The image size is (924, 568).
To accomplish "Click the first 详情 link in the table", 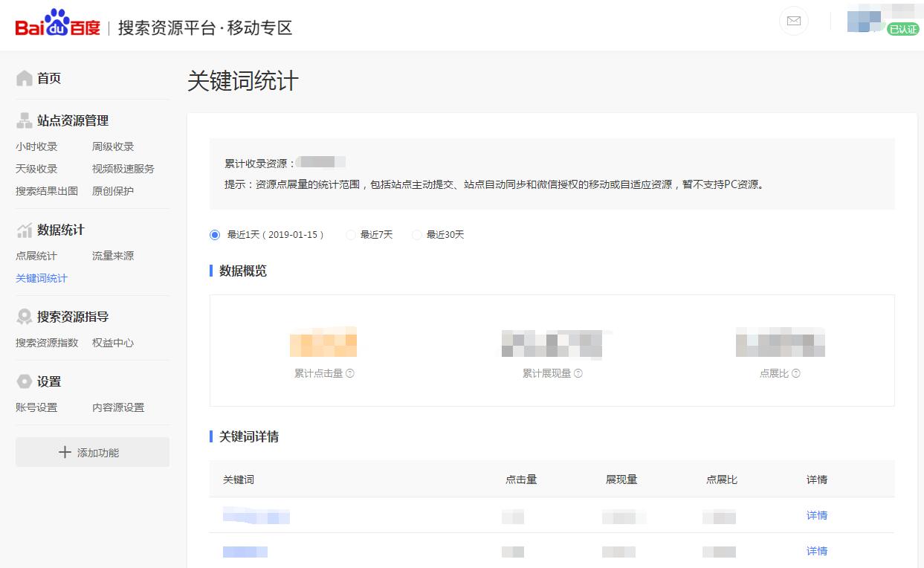I will pyautogui.click(x=816, y=514).
